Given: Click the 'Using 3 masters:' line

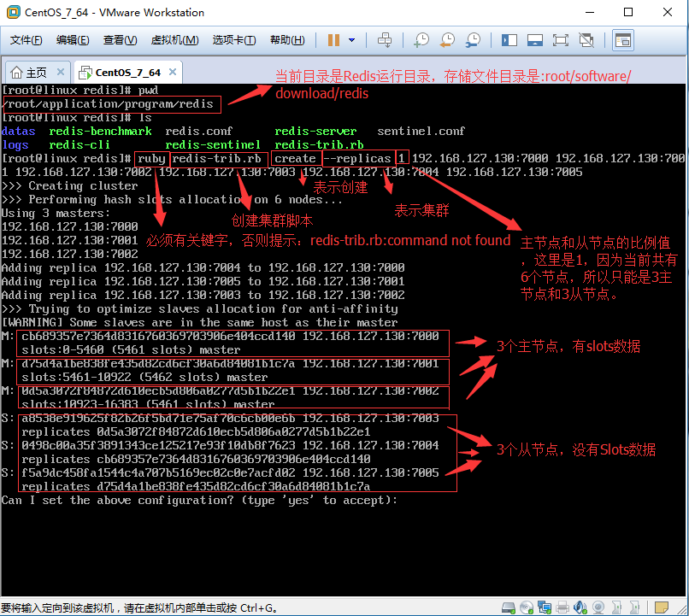Looking at the screenshot, I should (x=56, y=213).
